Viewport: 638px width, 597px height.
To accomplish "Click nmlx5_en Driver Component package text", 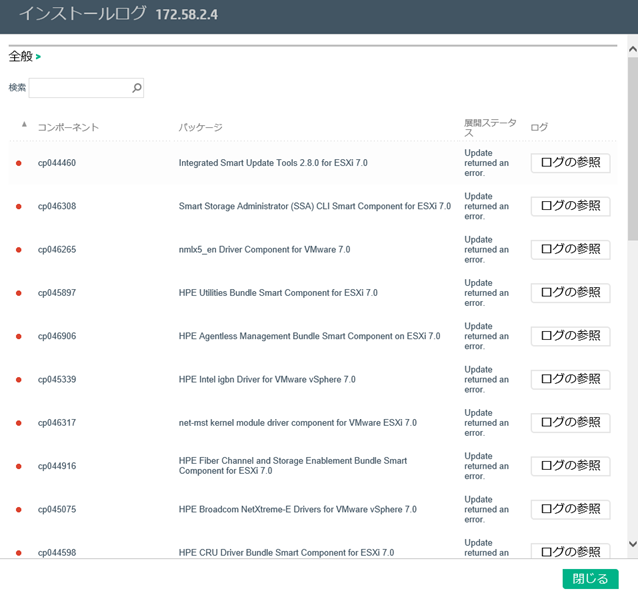I will tap(264, 250).
